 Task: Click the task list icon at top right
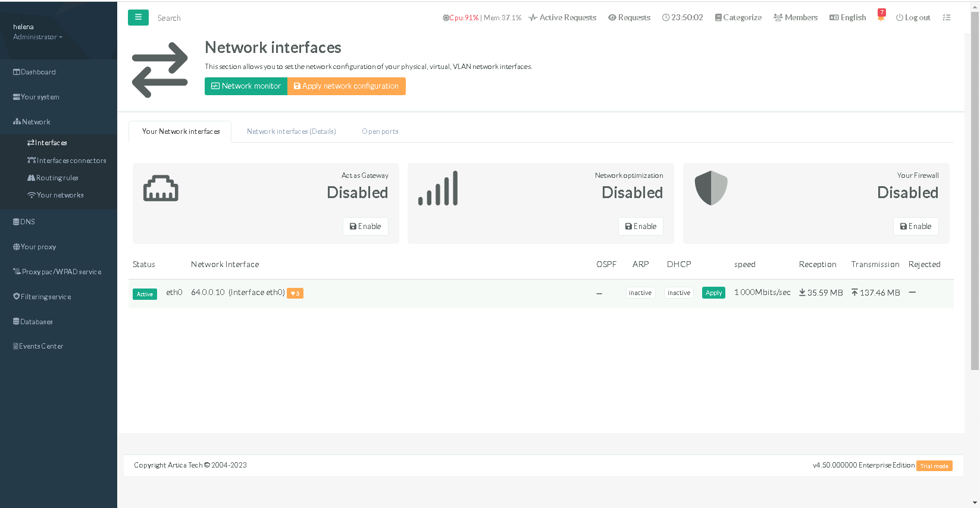tap(946, 18)
